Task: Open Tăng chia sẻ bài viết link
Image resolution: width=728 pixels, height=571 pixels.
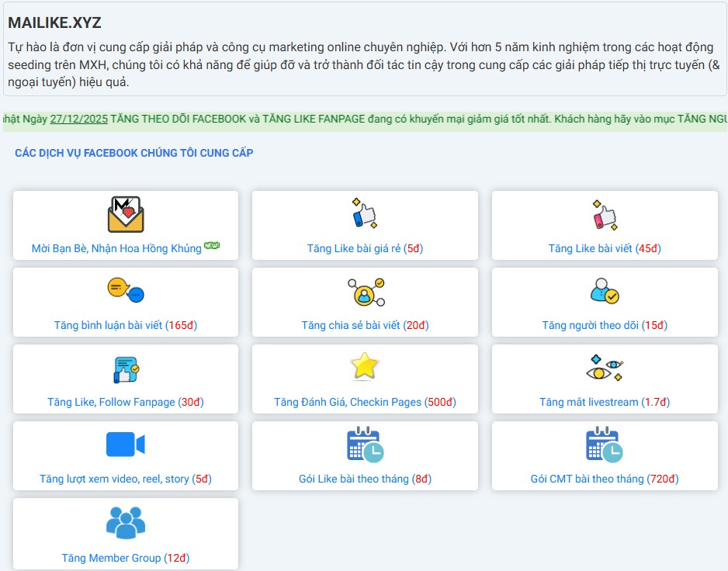Action: click(x=365, y=325)
